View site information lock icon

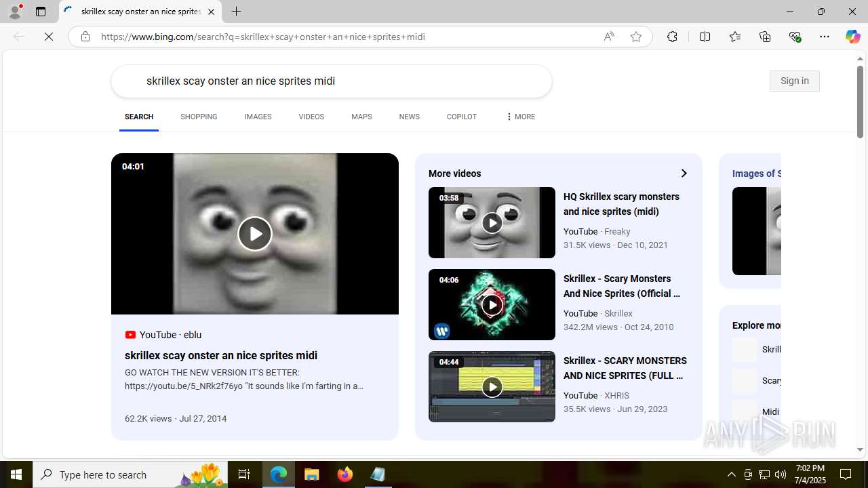point(85,37)
